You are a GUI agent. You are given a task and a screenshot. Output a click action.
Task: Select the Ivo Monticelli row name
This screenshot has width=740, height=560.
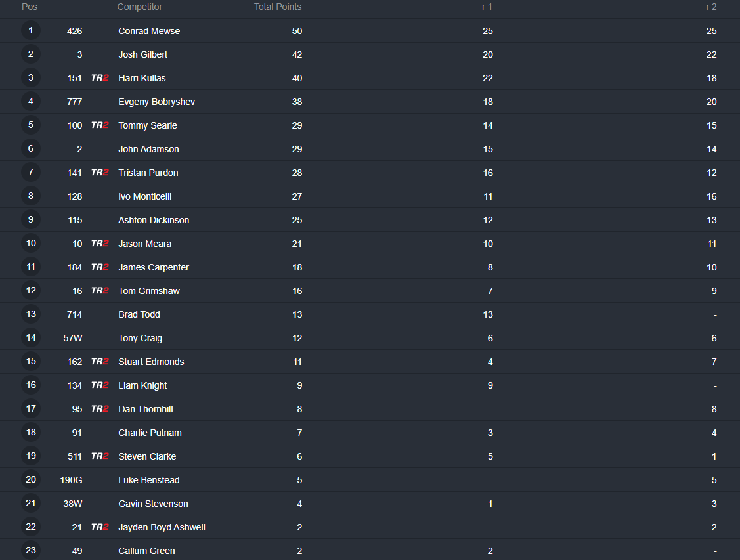[145, 196]
